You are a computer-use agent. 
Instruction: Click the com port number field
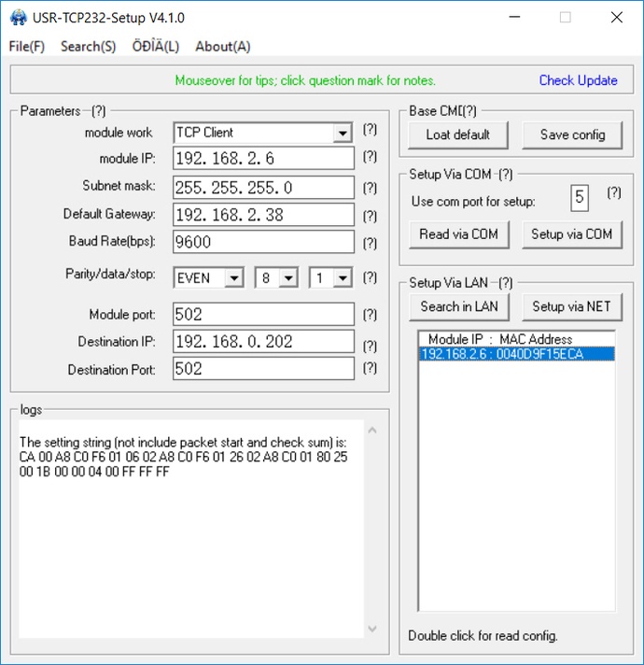tap(580, 198)
